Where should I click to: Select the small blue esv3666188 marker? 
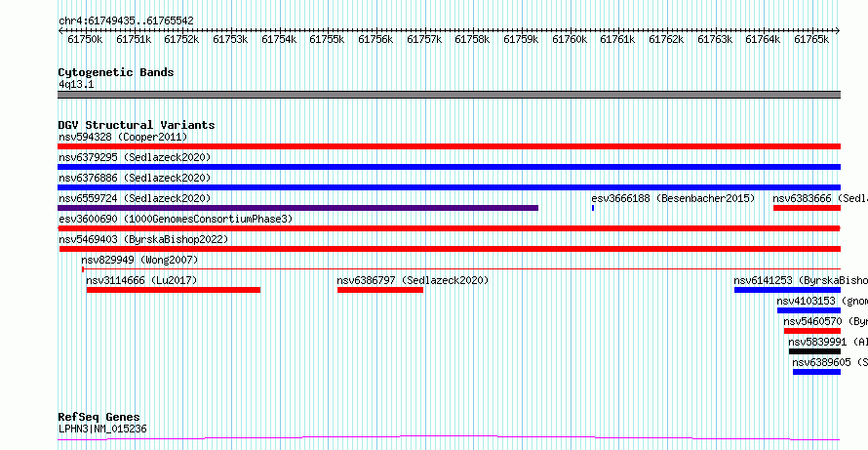593,208
